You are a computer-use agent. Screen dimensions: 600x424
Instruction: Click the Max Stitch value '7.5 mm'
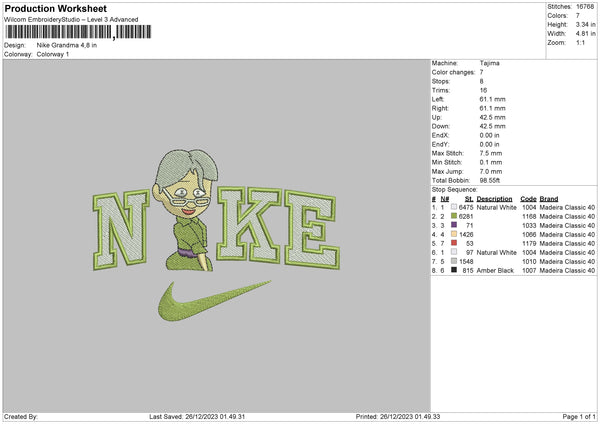pyautogui.click(x=491, y=153)
